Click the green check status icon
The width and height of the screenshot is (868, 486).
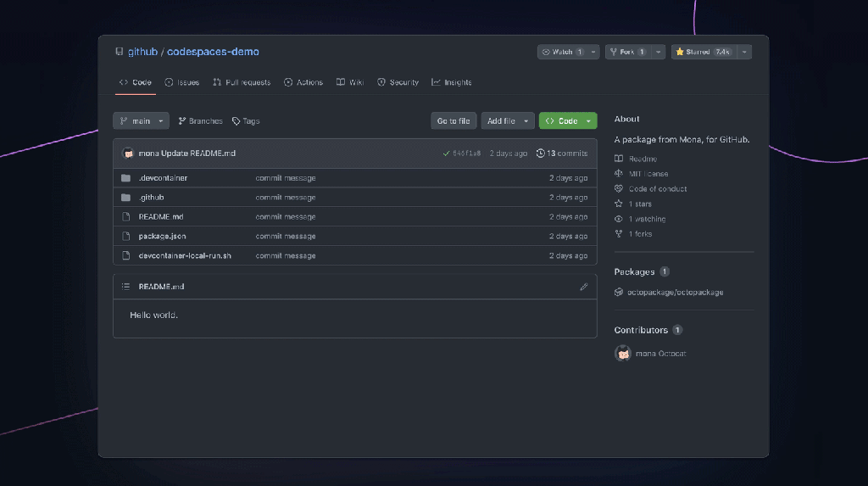click(x=446, y=154)
